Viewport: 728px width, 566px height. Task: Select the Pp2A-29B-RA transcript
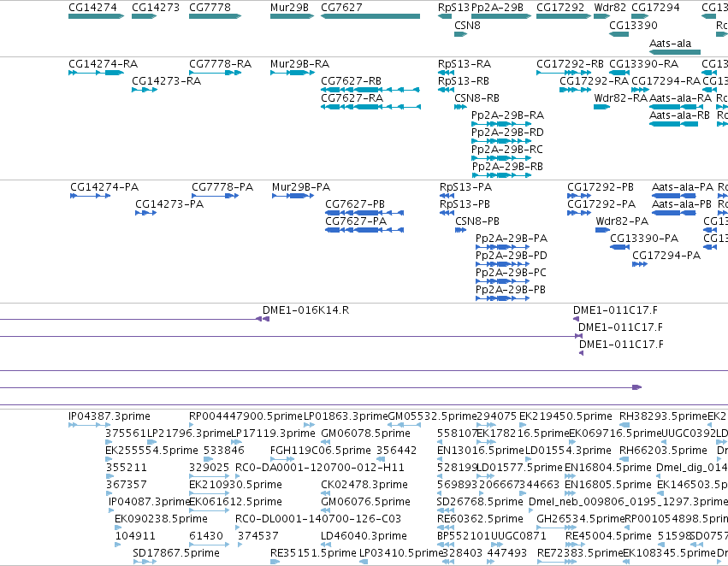[501, 124]
